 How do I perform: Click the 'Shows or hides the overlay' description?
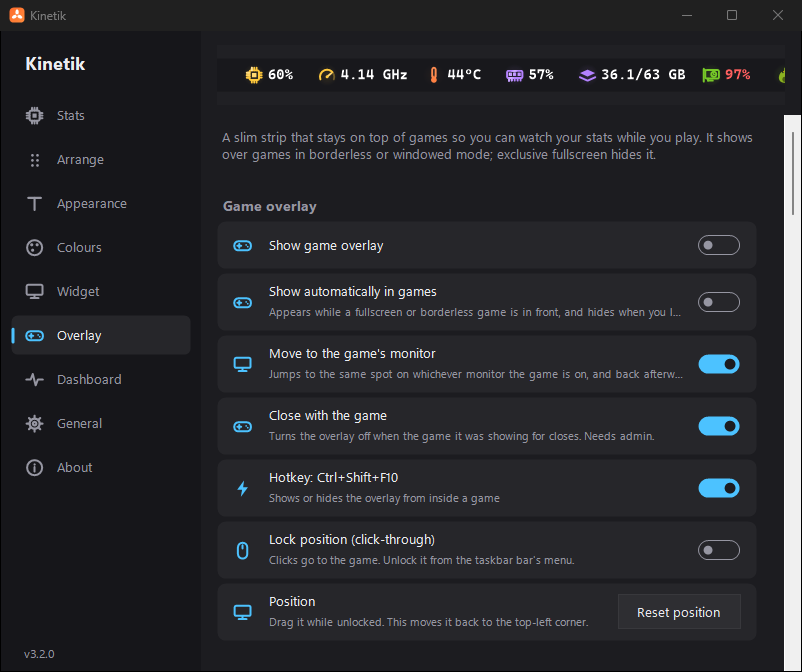[384, 498]
